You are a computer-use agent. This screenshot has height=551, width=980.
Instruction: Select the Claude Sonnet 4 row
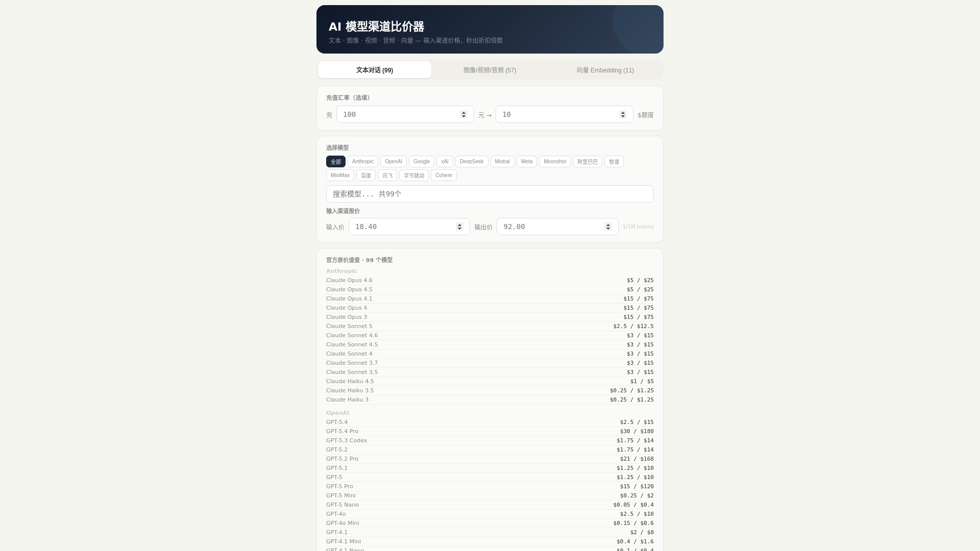[x=490, y=354]
